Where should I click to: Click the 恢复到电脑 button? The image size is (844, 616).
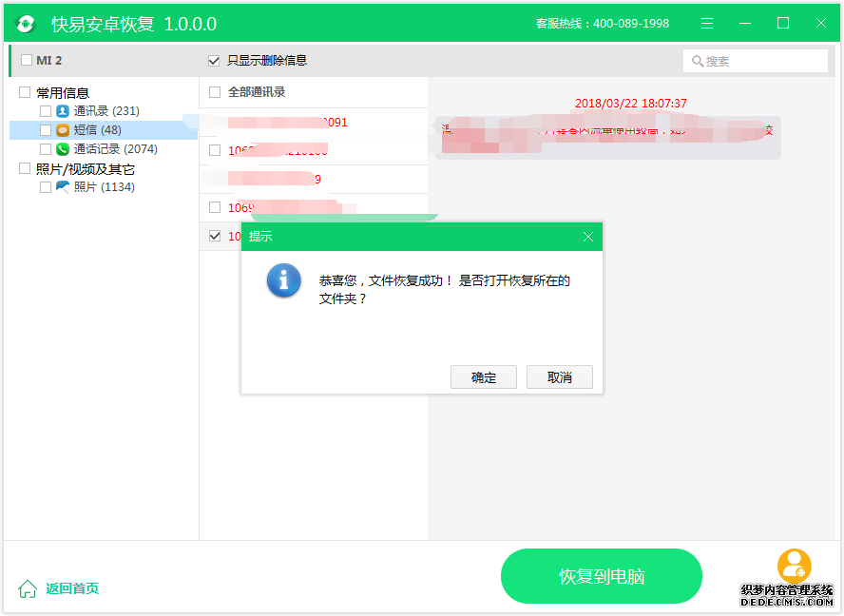point(602,576)
